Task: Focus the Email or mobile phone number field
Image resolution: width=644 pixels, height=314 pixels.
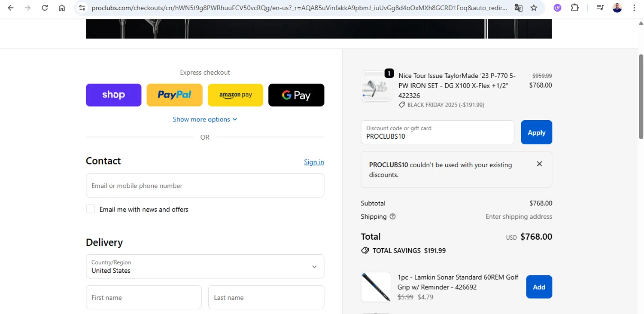Action: pos(205,186)
